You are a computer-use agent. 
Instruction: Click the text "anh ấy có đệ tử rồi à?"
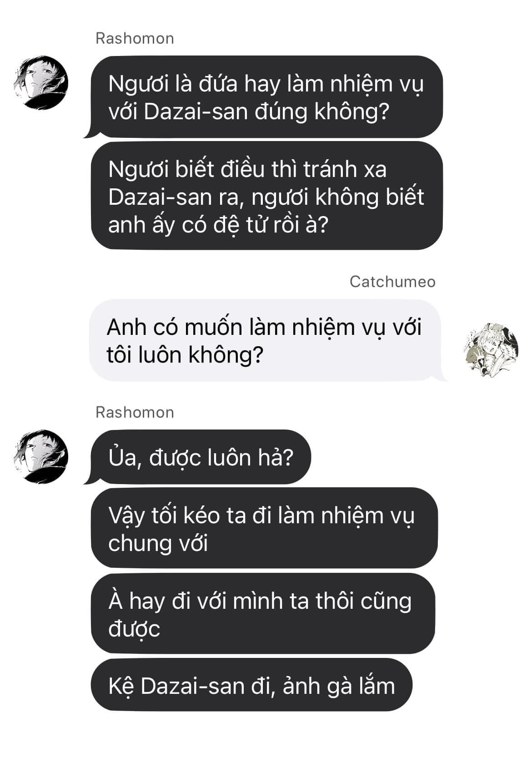218,225
